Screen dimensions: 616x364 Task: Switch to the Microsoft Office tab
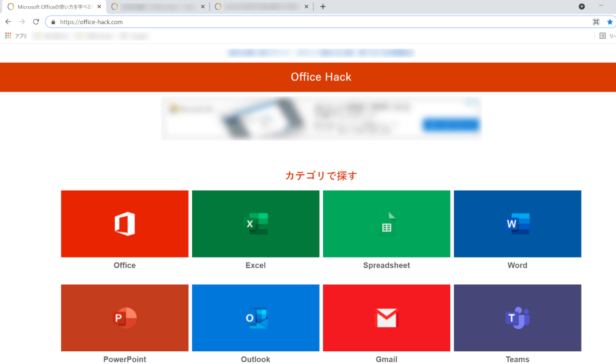coord(54,7)
